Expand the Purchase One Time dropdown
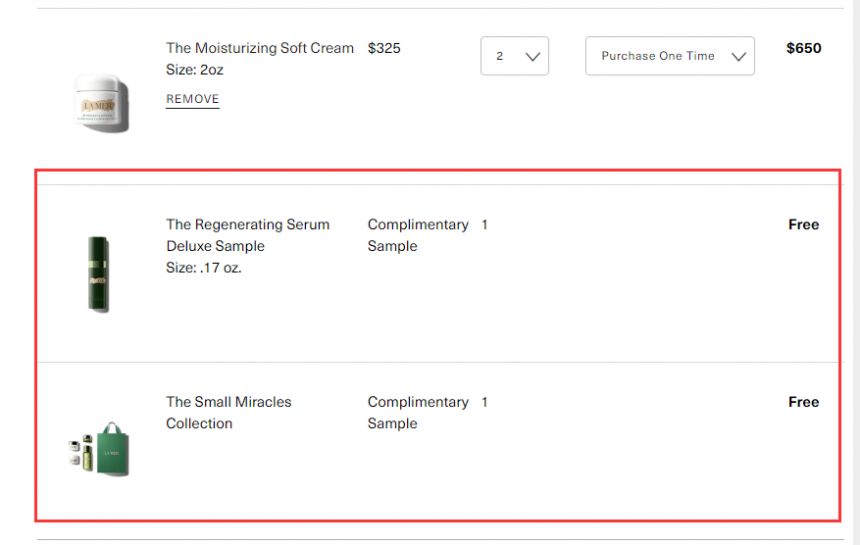860x545 pixels. (x=670, y=56)
